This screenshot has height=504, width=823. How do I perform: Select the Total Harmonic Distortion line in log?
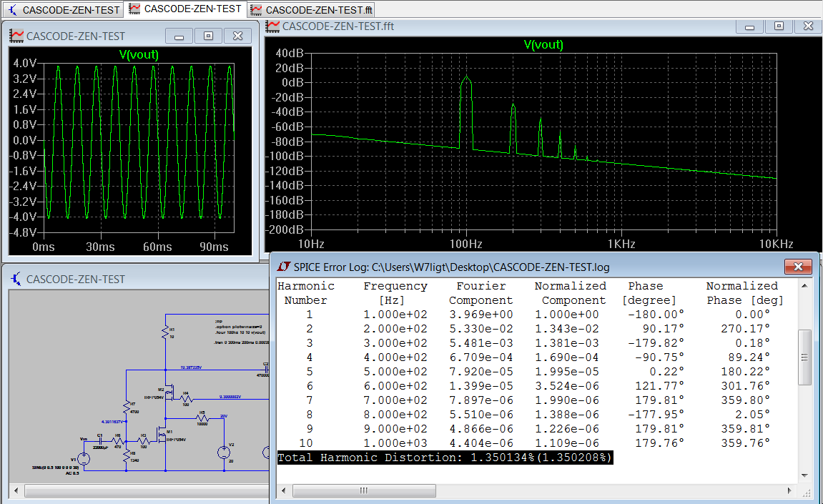[x=445, y=458]
